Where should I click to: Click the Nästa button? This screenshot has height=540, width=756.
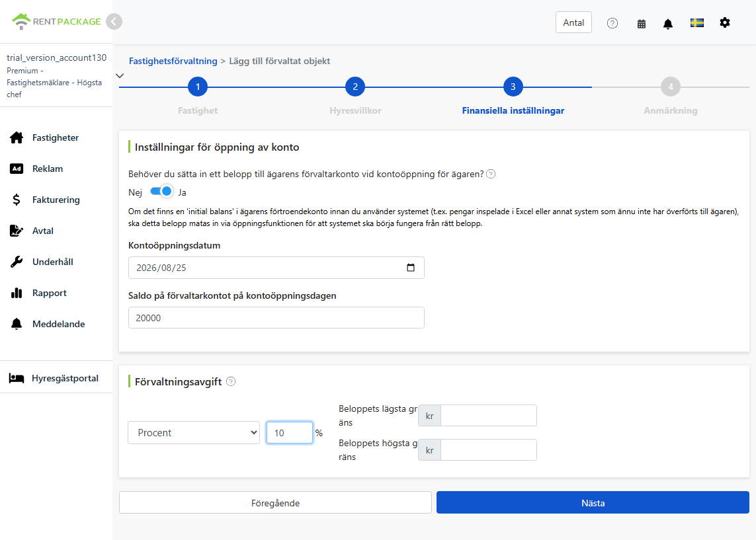[x=593, y=503]
